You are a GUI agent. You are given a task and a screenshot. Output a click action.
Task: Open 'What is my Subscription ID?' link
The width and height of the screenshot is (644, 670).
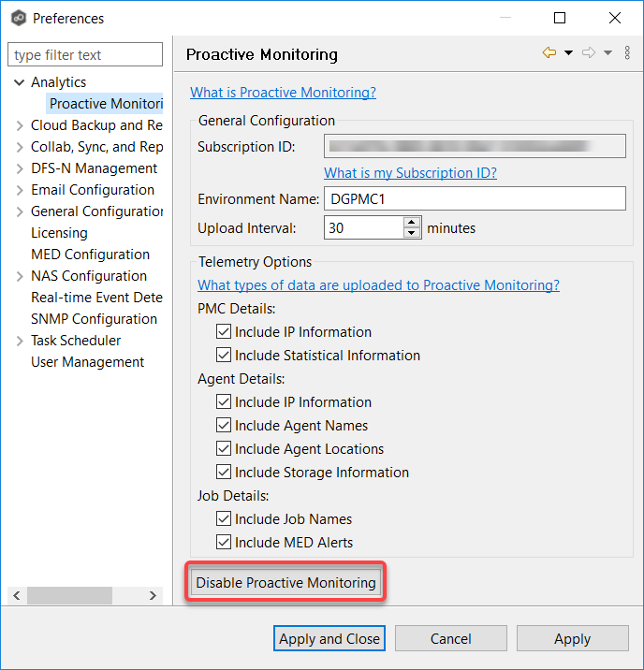(410, 173)
